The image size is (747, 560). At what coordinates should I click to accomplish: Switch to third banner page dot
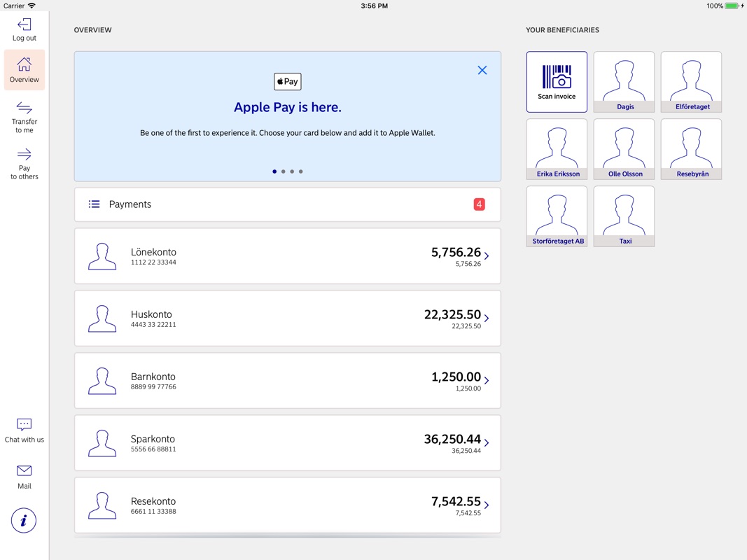tap(292, 171)
